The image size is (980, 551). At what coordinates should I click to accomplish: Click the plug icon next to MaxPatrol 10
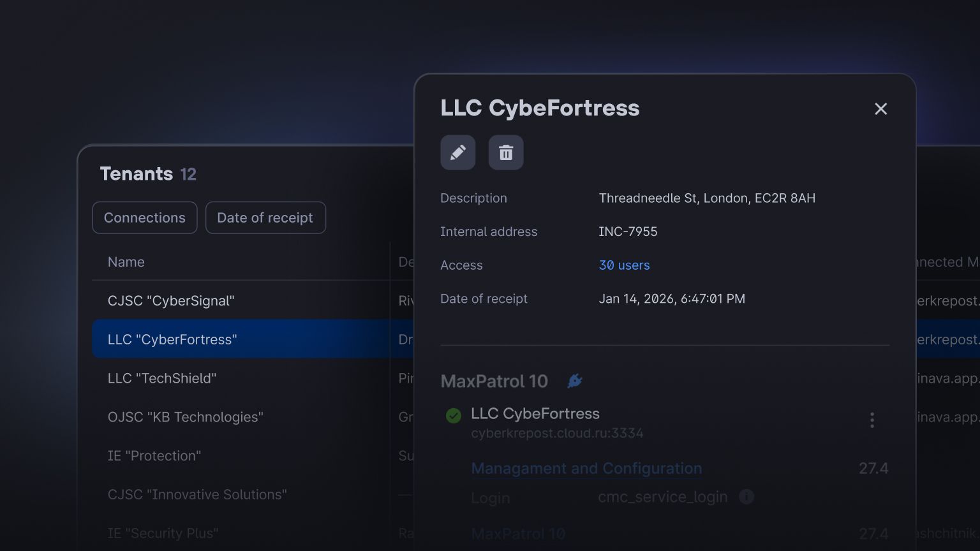pos(575,381)
